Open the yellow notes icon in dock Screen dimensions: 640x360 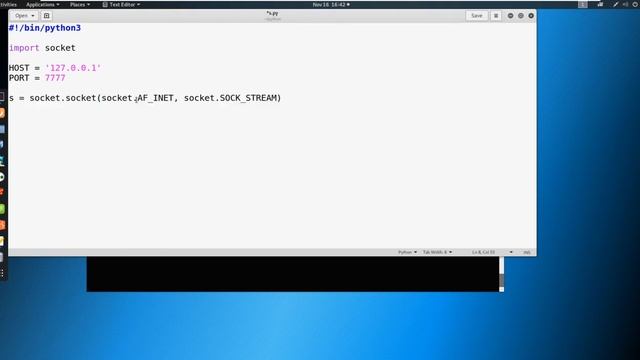(2, 241)
